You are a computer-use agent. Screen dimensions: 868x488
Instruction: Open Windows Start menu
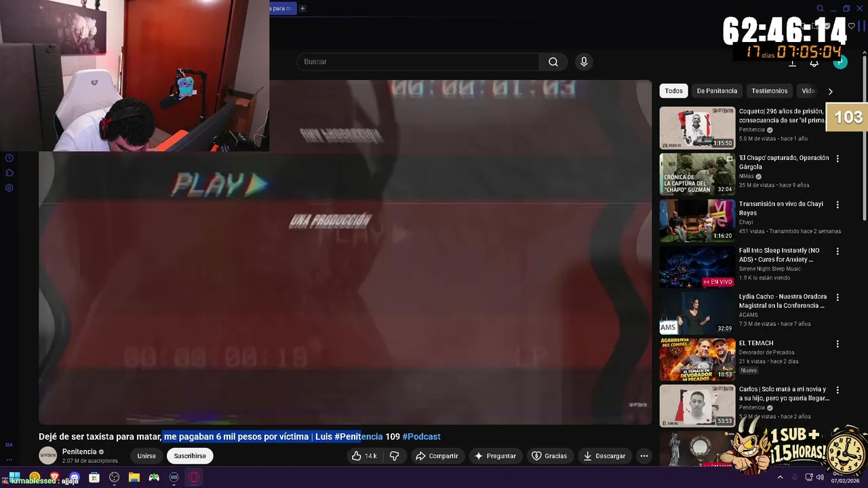tap(14, 477)
